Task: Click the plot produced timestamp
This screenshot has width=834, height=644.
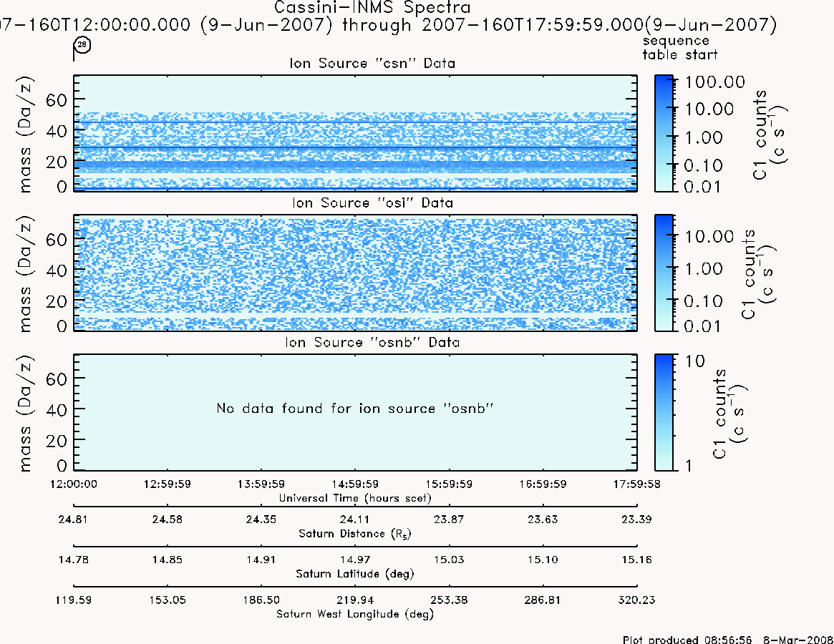Action: (x=728, y=639)
